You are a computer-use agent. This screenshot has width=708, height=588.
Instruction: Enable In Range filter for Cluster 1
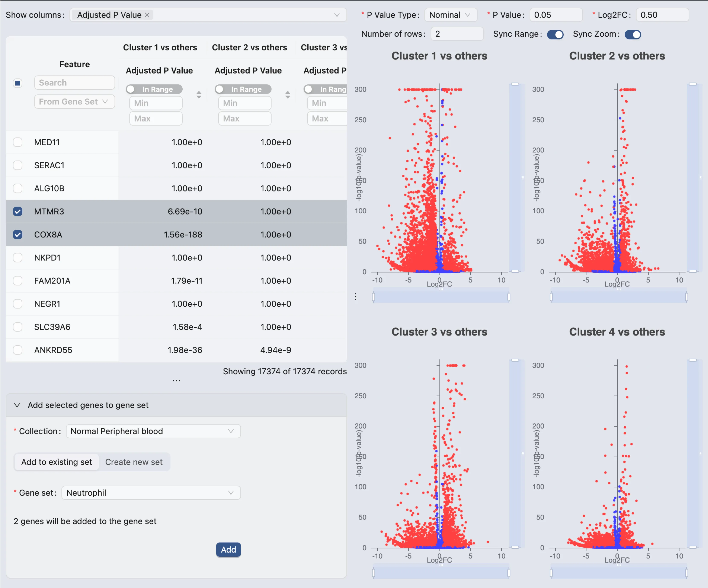[154, 89]
